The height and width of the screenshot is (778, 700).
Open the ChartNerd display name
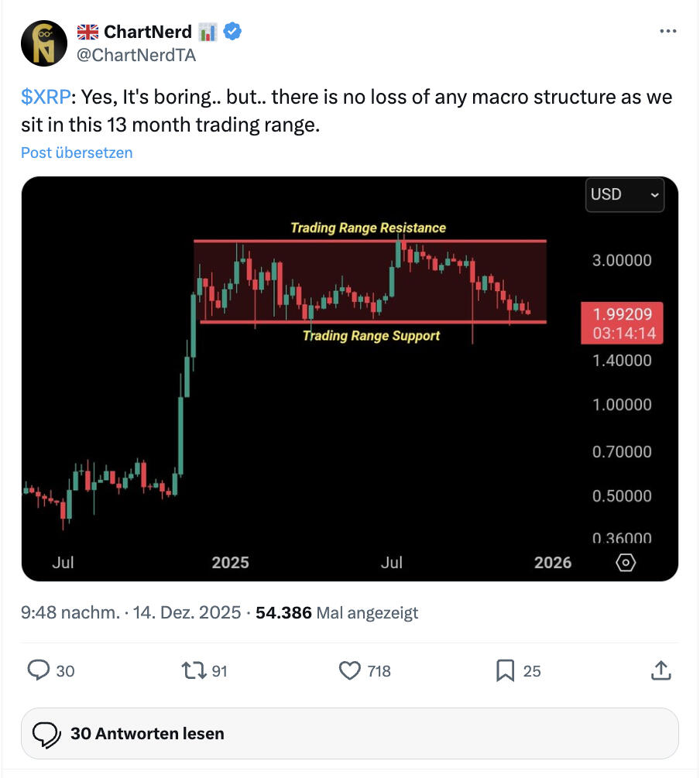pos(149,31)
